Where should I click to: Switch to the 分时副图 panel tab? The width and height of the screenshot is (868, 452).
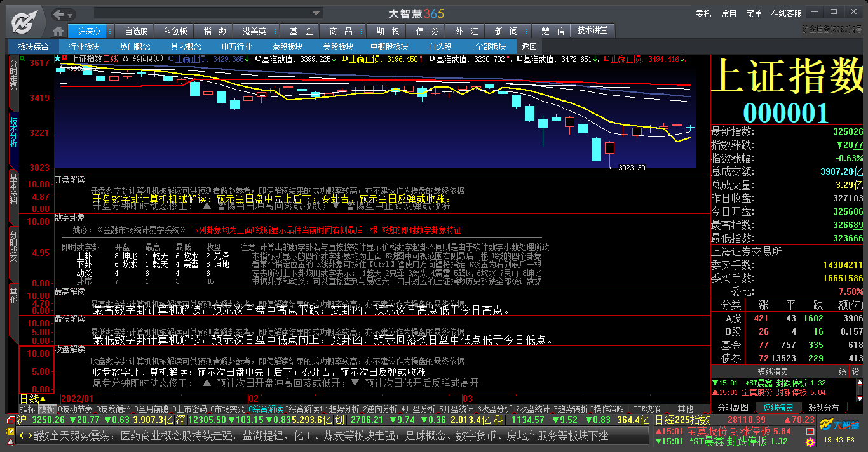point(733,408)
